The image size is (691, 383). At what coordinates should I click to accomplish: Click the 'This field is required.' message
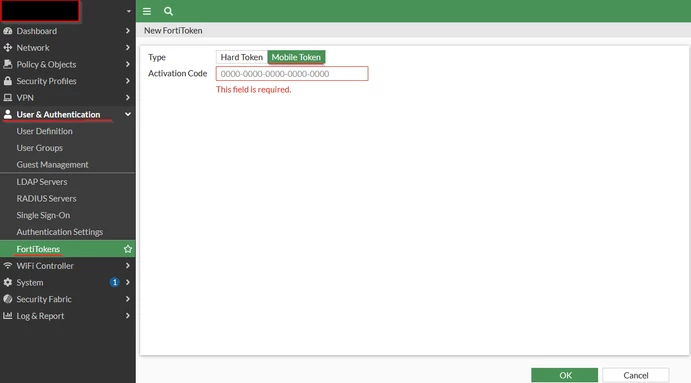click(253, 89)
